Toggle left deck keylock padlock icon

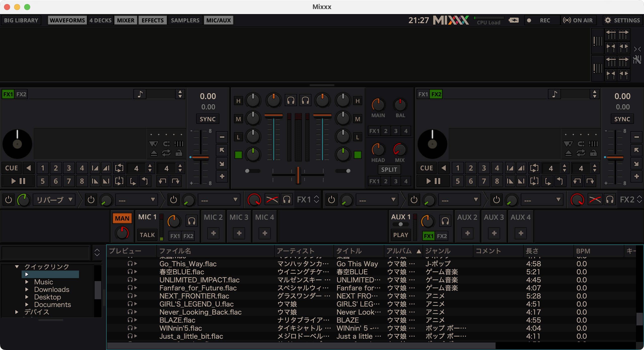point(179,153)
